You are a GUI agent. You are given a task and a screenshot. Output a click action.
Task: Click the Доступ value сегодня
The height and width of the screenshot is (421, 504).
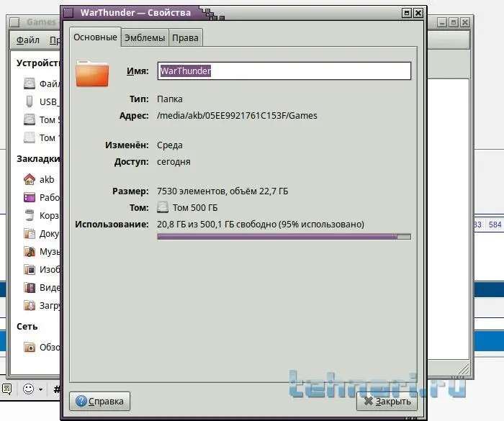click(x=174, y=162)
